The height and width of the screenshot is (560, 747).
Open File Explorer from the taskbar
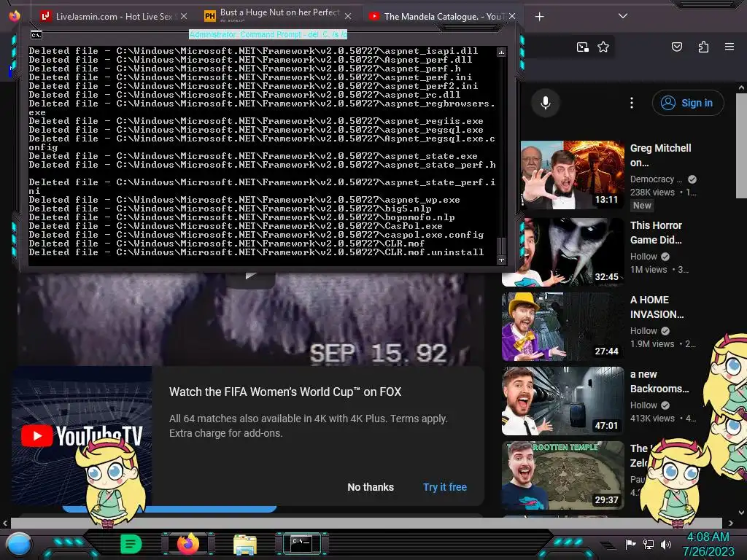(x=245, y=544)
